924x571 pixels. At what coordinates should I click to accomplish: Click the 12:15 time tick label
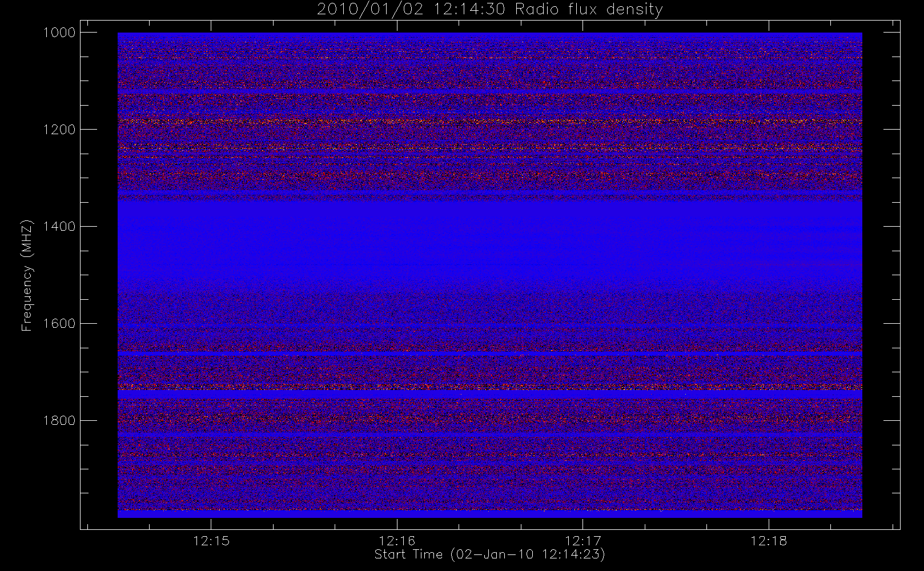(x=211, y=541)
